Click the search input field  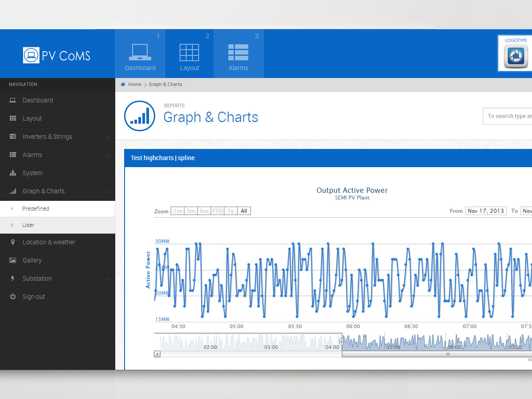pyautogui.click(x=508, y=116)
